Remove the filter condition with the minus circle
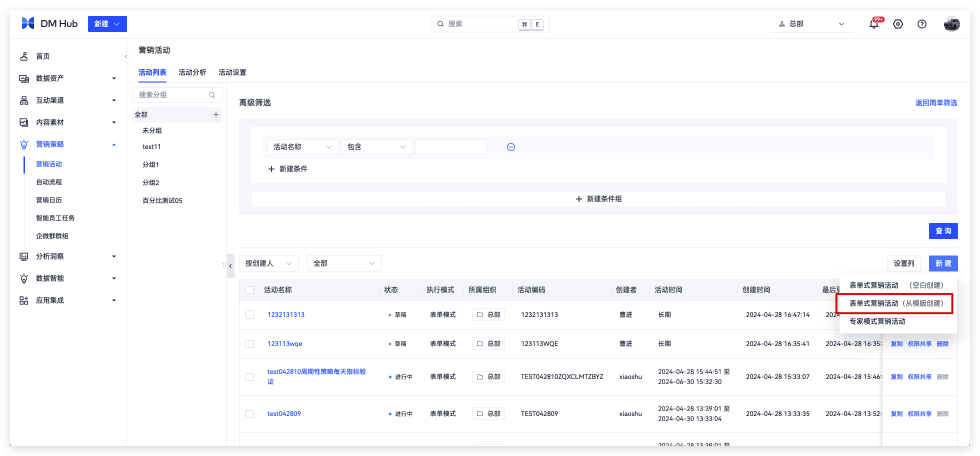This screenshot has width=980, height=456. pyautogui.click(x=511, y=147)
